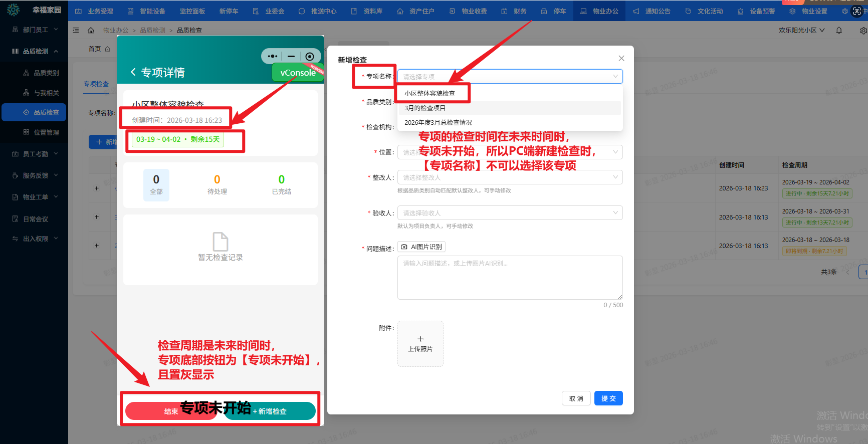Click the three-dots mini program menu
The height and width of the screenshot is (444, 868).
[x=272, y=56]
